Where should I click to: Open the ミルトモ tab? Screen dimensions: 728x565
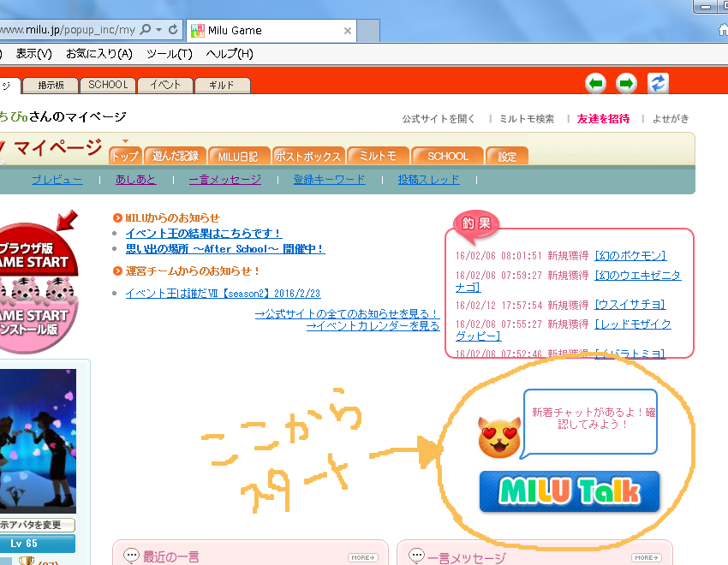click(378, 156)
